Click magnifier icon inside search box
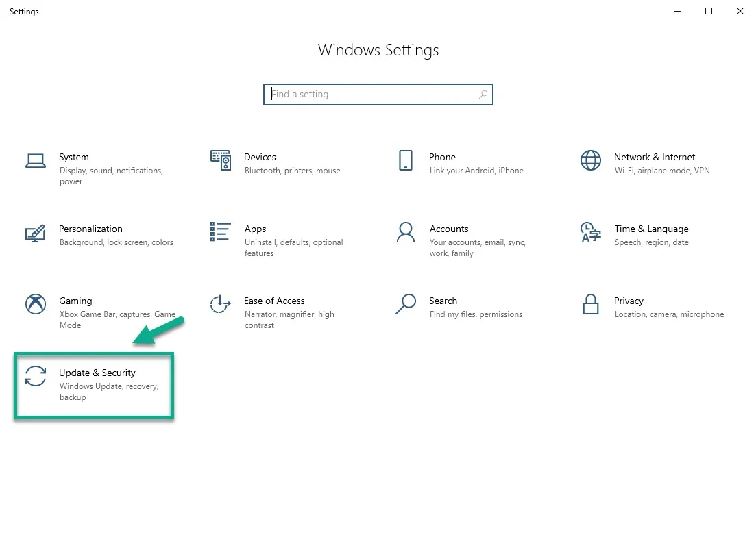Screen dimensions: 756x552 click(483, 95)
